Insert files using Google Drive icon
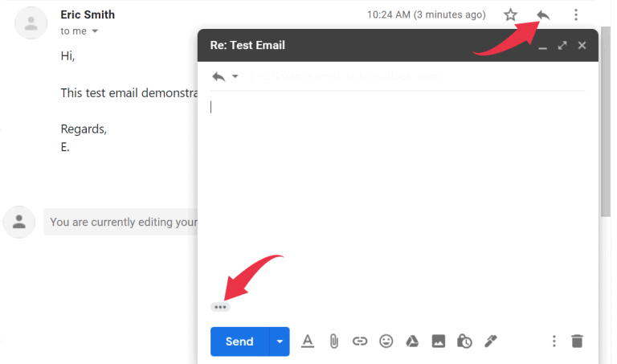The width and height of the screenshot is (617, 364). (412, 342)
